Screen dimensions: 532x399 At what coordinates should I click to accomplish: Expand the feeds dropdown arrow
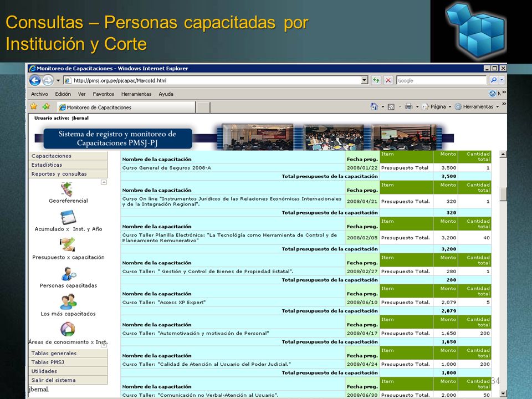tap(400, 107)
